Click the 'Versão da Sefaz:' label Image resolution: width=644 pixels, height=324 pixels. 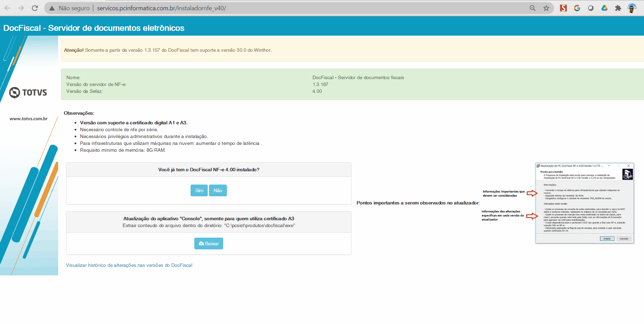[x=85, y=91]
